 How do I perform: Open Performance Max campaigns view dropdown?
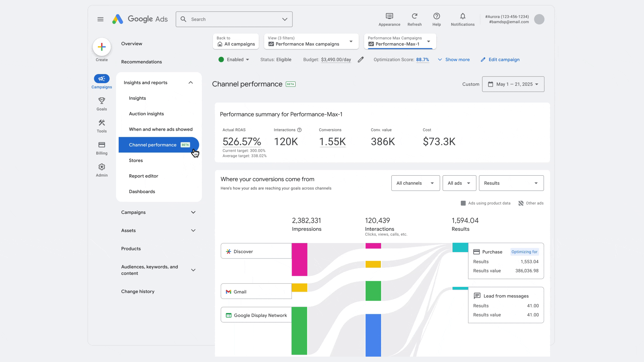(311, 41)
